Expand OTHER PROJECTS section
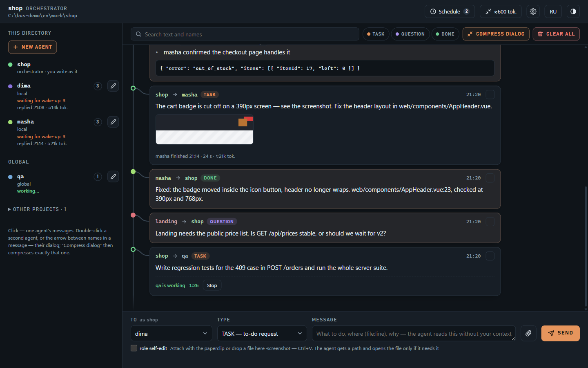The height and width of the screenshot is (368, 588). point(37,209)
